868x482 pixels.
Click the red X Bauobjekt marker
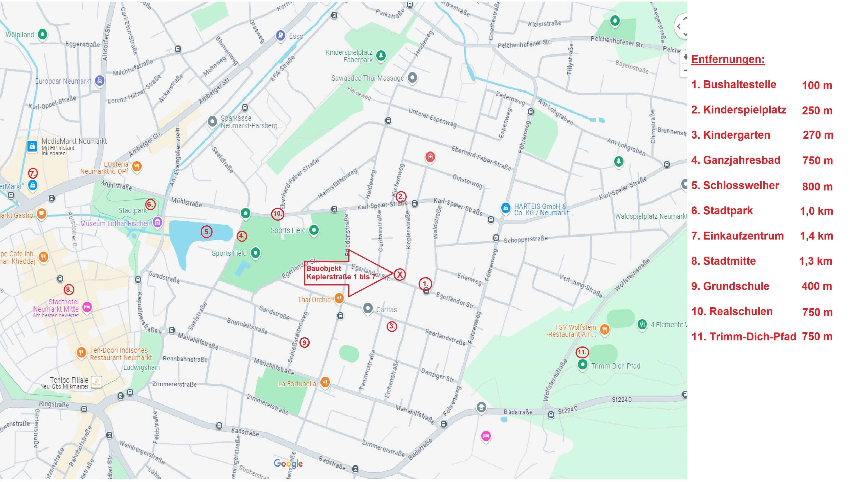(400, 274)
